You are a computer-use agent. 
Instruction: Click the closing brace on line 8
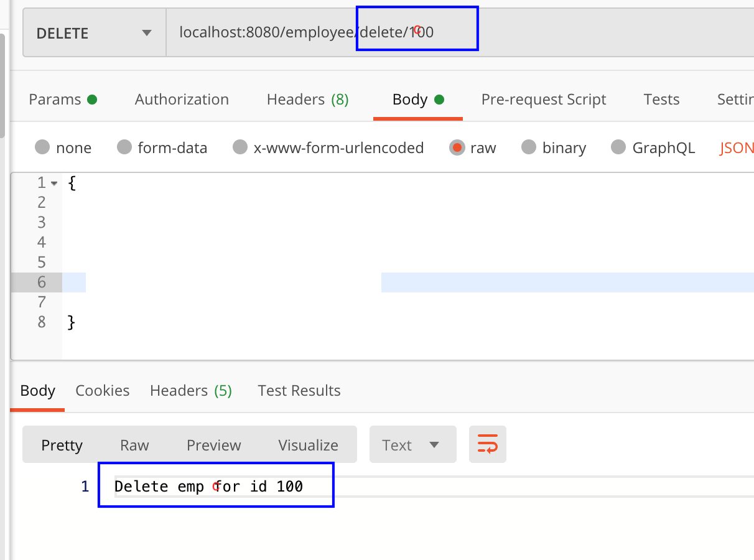(x=72, y=322)
